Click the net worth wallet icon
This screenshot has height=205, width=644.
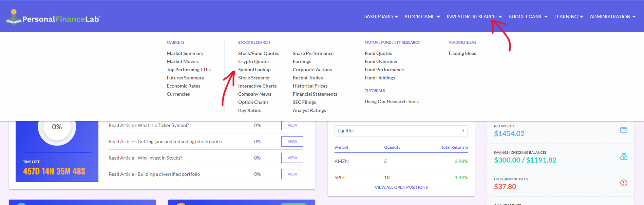[x=624, y=130]
